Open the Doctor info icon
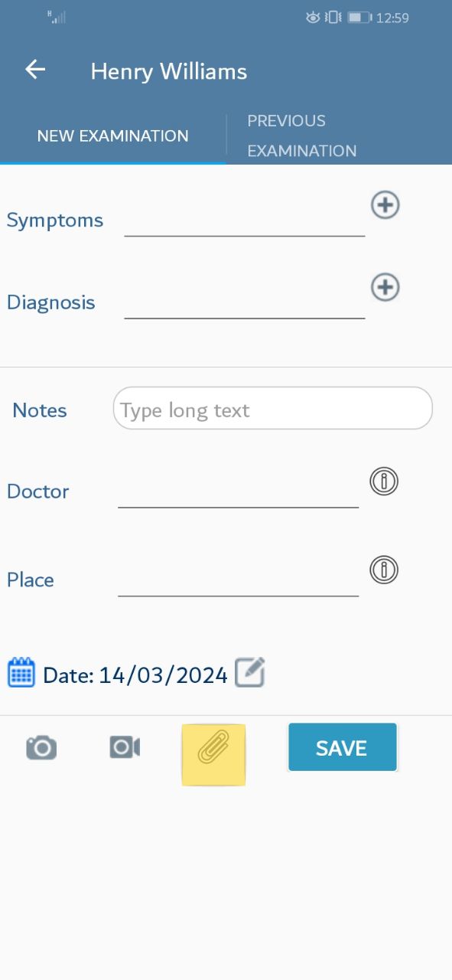The height and width of the screenshot is (980, 452). coord(384,481)
